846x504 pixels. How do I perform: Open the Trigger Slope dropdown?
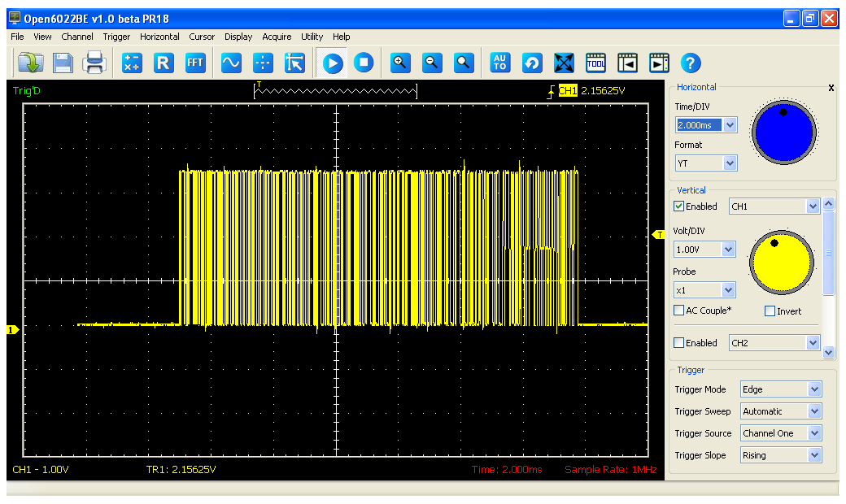(814, 455)
